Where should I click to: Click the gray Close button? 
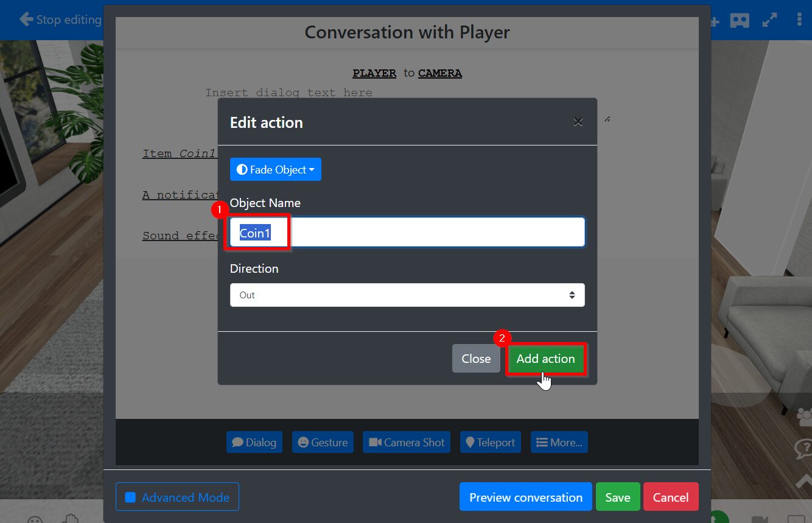(476, 359)
